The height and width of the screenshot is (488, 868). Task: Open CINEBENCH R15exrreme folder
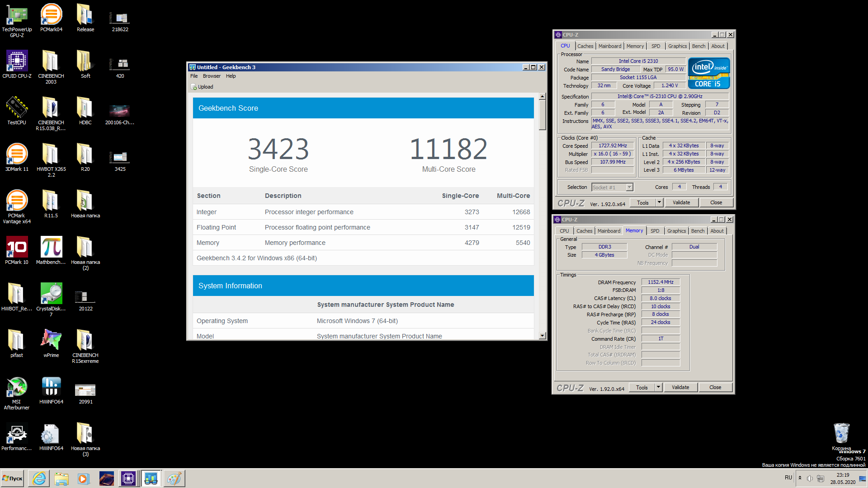(85, 346)
